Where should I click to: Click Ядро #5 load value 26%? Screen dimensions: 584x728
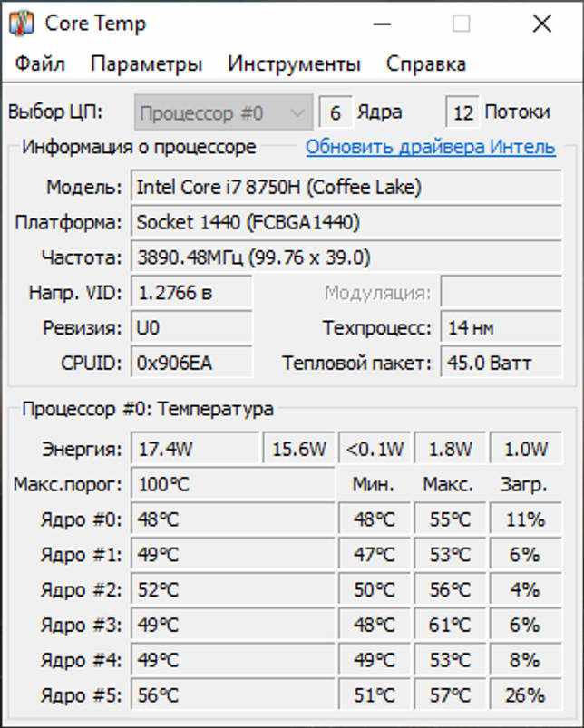click(x=525, y=695)
